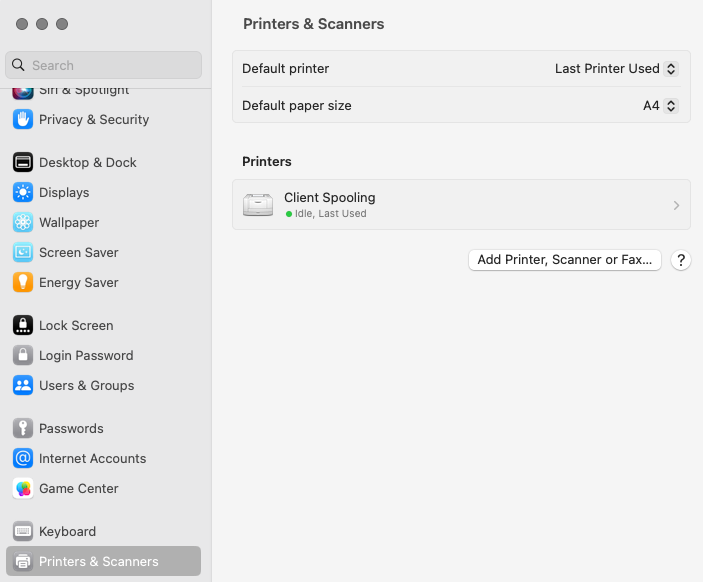
Task: Open Game Center colorful icon
Action: [x=23, y=488]
